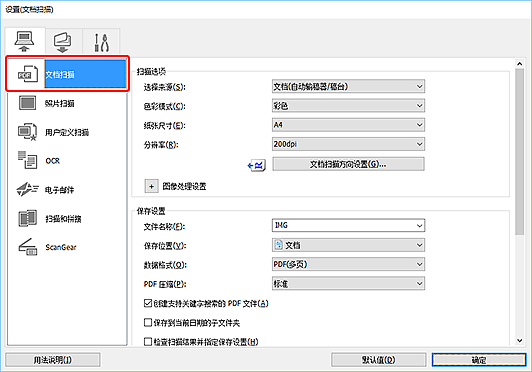
Task: Enable check scan results checkbox
Action: coord(148,341)
